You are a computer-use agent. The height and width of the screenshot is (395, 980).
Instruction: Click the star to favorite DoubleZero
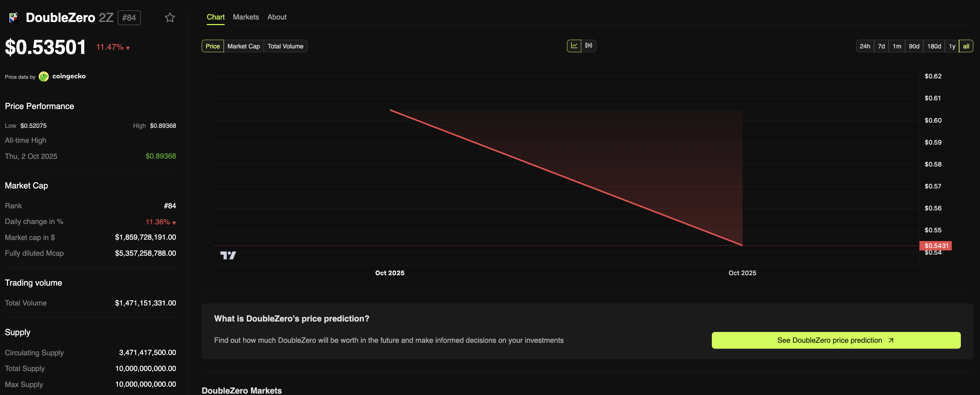point(170,17)
